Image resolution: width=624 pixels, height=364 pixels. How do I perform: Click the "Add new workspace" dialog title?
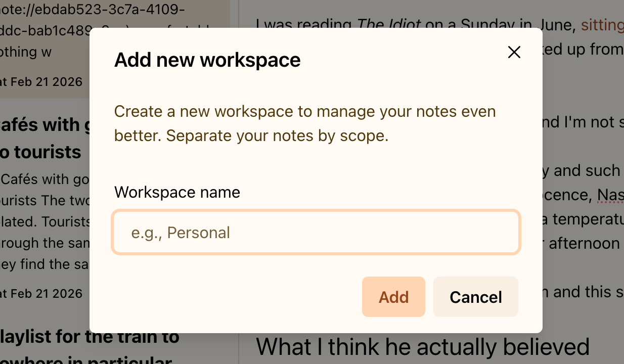click(x=207, y=60)
